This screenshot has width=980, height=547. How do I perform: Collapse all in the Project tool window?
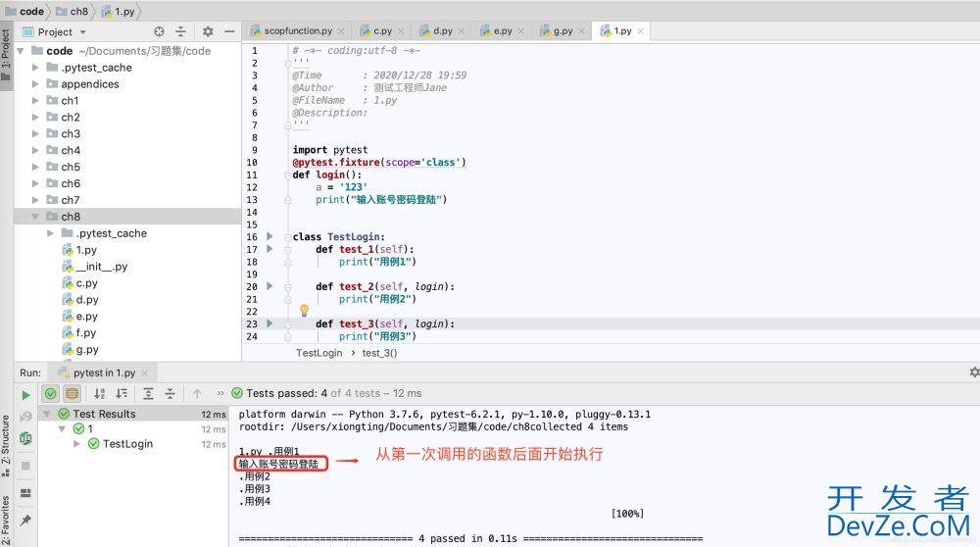(180, 31)
